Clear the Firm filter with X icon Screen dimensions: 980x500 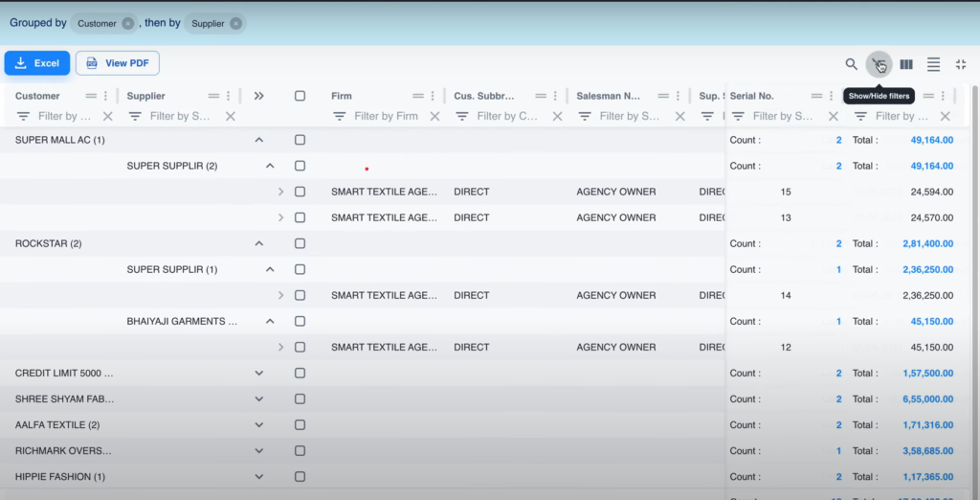[434, 116]
